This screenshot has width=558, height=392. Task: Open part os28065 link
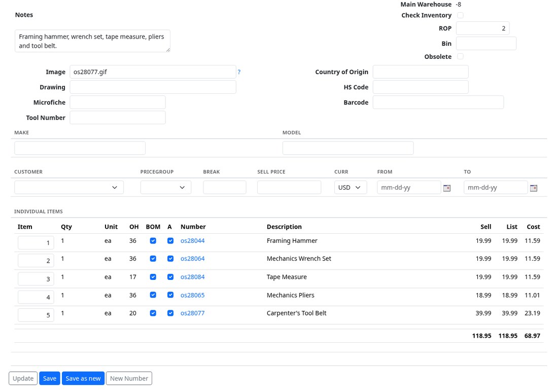coord(193,295)
